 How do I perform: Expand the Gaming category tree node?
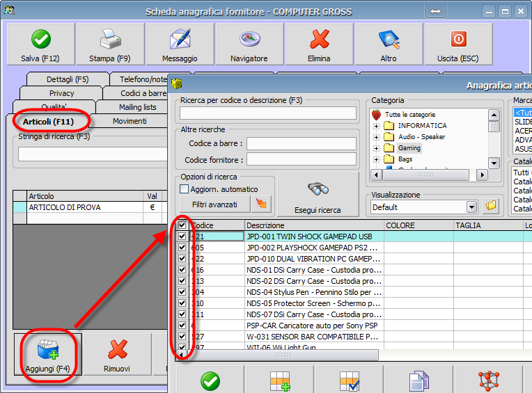click(x=377, y=148)
